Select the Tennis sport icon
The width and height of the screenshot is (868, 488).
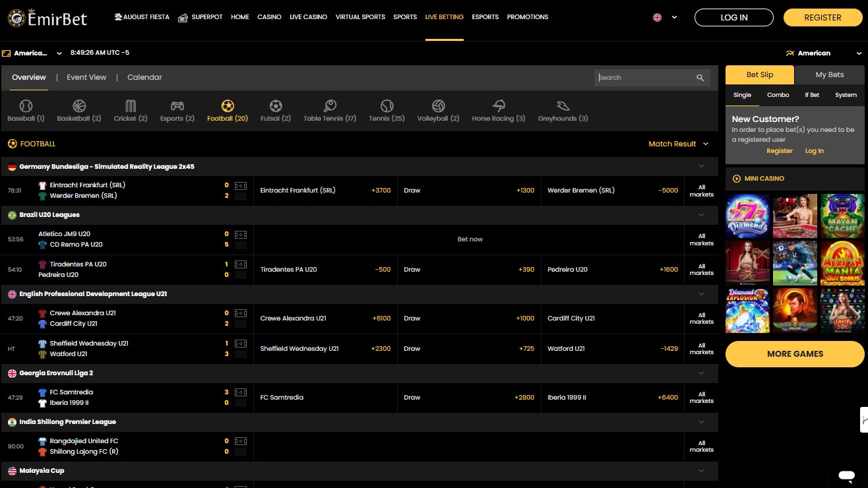point(387,106)
